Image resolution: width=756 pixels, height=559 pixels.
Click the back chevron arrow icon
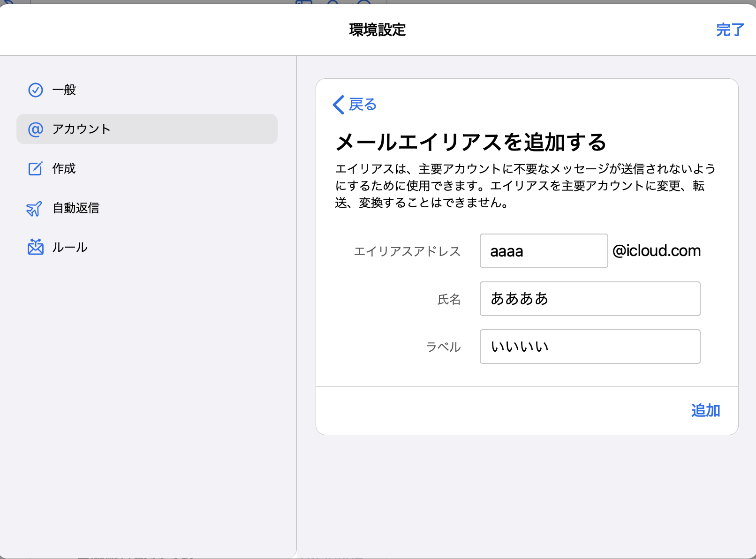pyautogui.click(x=338, y=105)
